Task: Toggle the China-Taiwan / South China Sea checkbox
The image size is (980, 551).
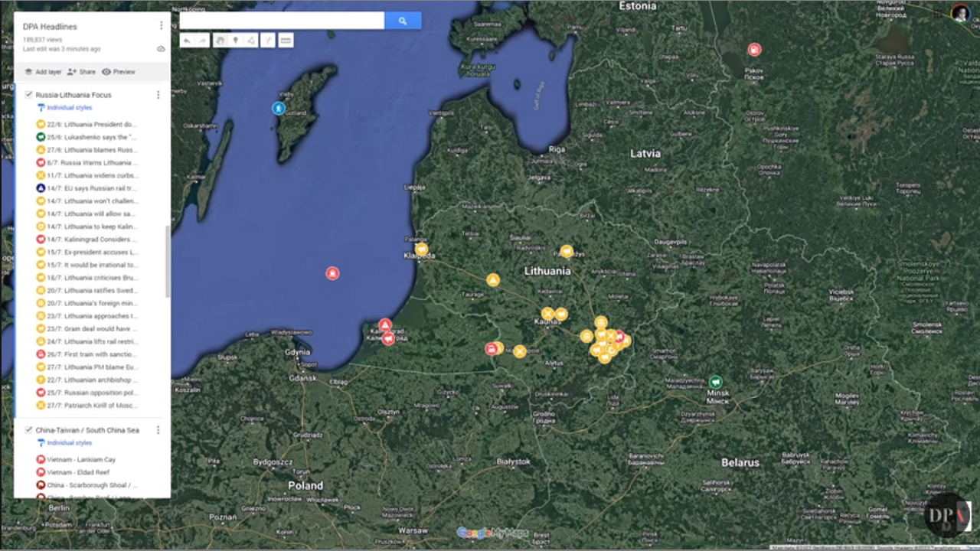Action: coord(28,430)
